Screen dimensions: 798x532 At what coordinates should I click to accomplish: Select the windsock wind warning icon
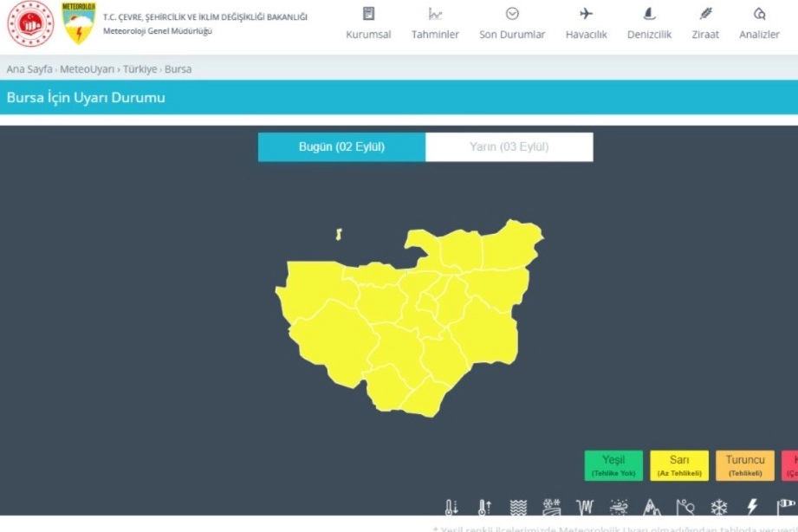tap(785, 507)
